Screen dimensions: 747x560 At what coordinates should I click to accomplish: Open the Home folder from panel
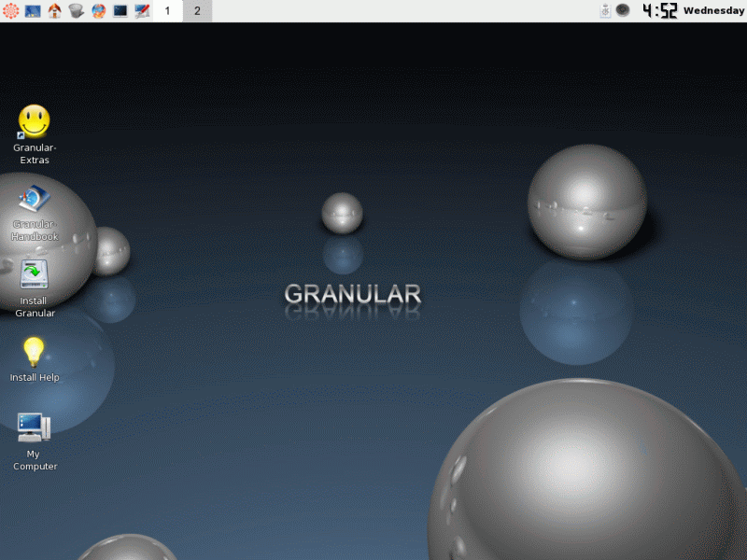[55, 11]
